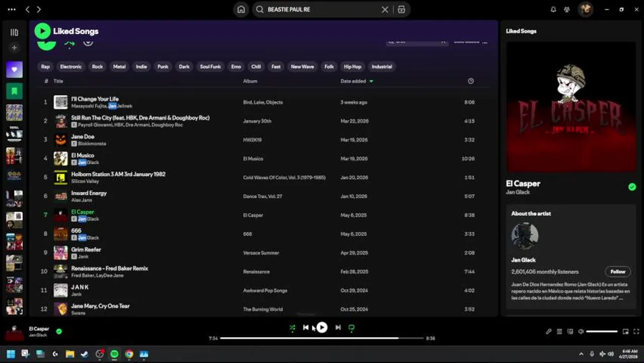The width and height of the screenshot is (644, 363).
Task: Sort by Title column header
Action: tap(58, 81)
